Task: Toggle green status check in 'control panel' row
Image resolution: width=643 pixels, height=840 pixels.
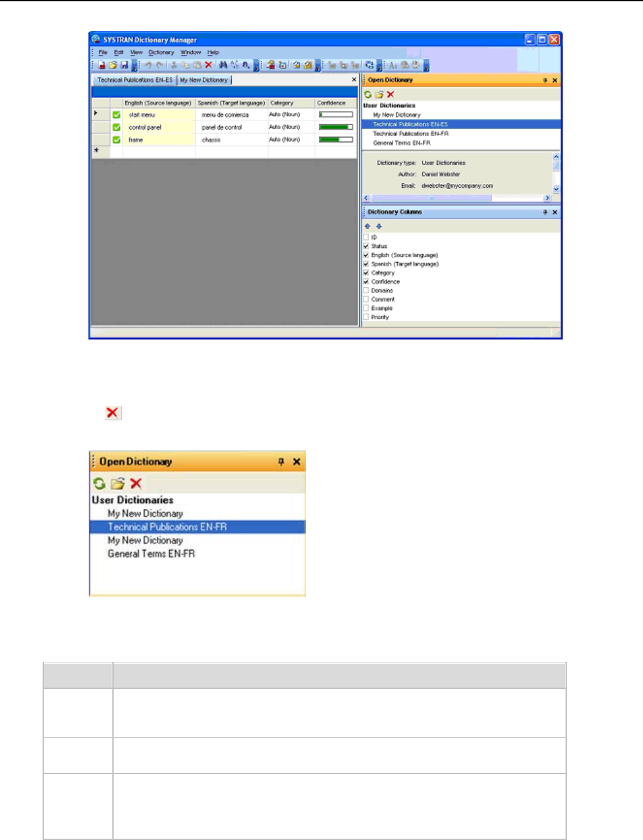Action: (116, 127)
